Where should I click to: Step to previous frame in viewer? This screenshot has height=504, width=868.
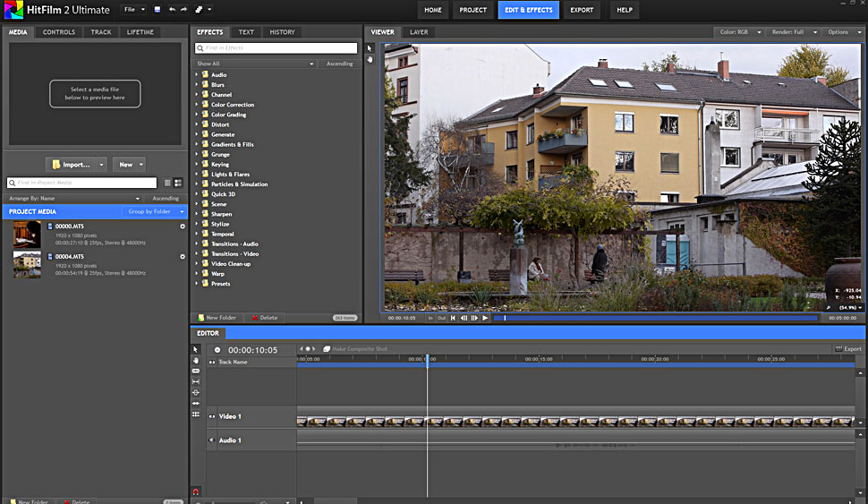(464, 318)
